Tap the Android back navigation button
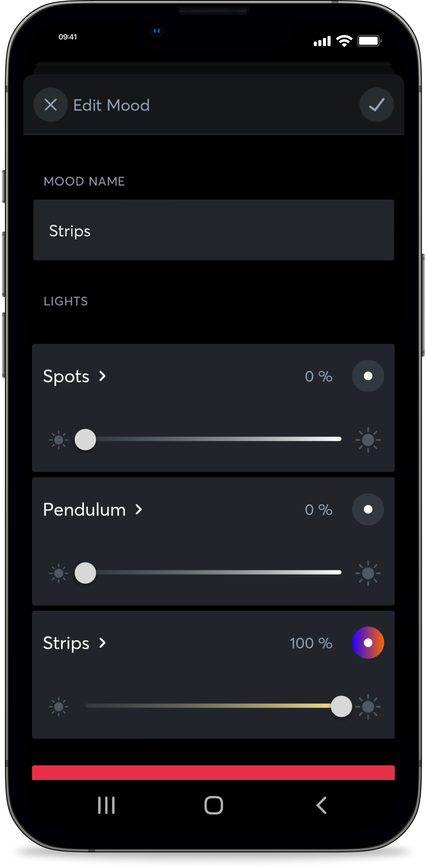 pos(321,805)
